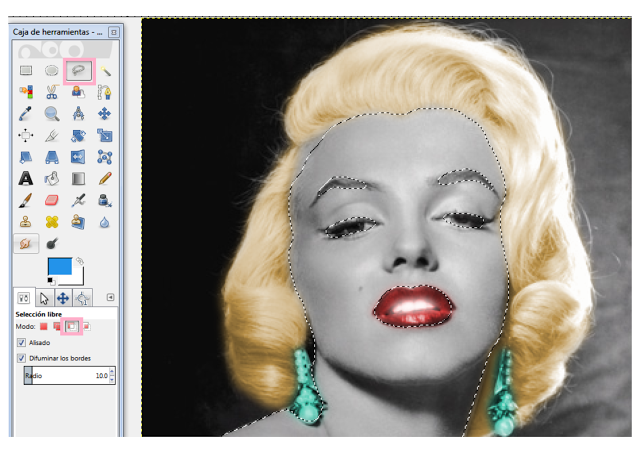This screenshot has width=640, height=453.
Task: Select the Scissors Select tool
Action: (x=52, y=92)
